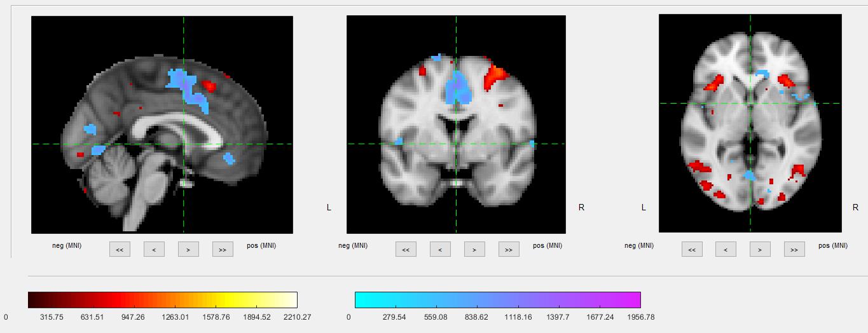Click the 'neg (MNI)' label under sagittal view

67,245
